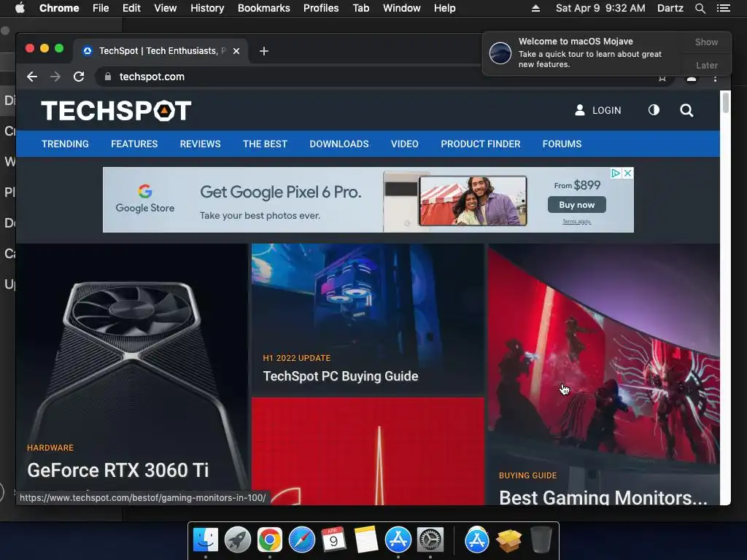Click Spotlight search icon in menu bar
The height and width of the screenshot is (560, 747).
(700, 8)
